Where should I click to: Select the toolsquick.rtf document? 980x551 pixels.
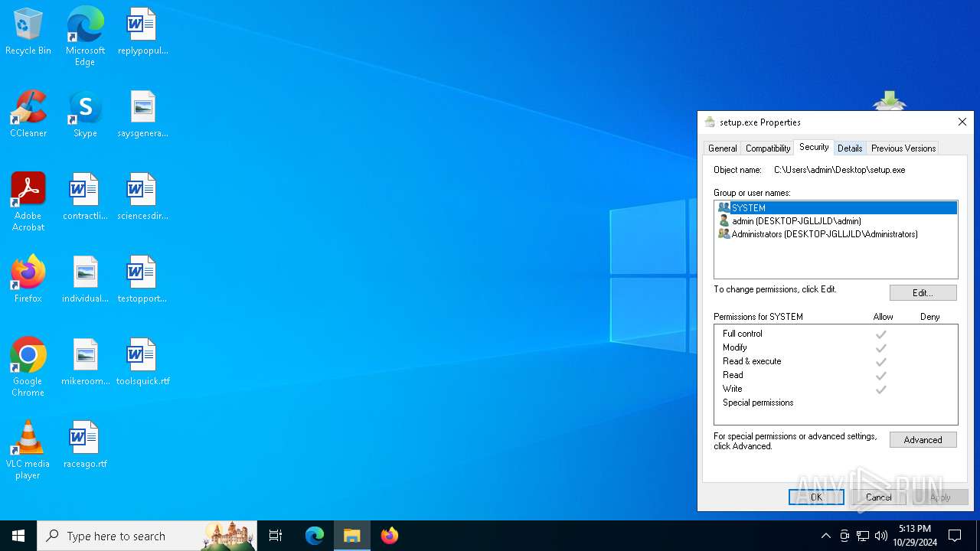142,363
